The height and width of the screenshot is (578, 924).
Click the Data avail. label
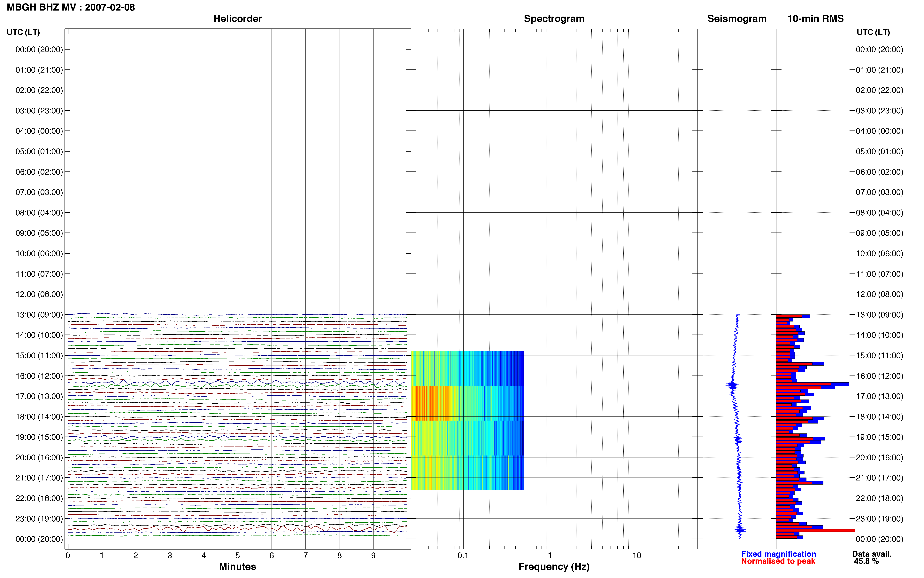[x=872, y=554]
